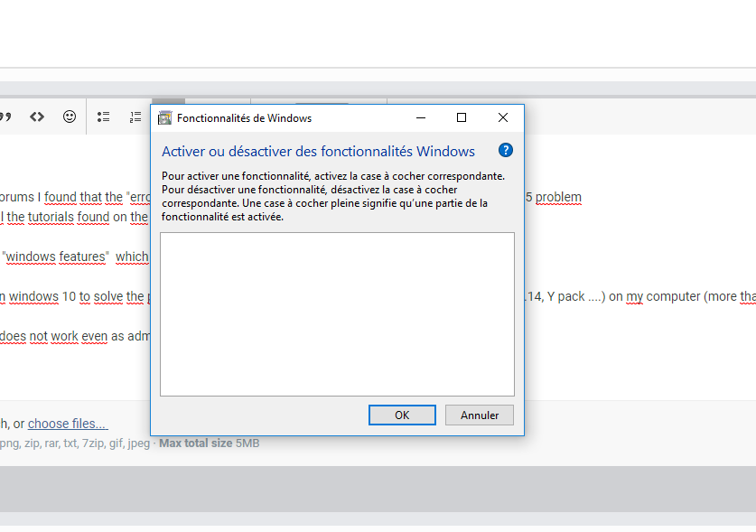This screenshot has width=756, height=532.
Task: Maximize the Fonctionnalités de Windows window
Action: (462, 117)
